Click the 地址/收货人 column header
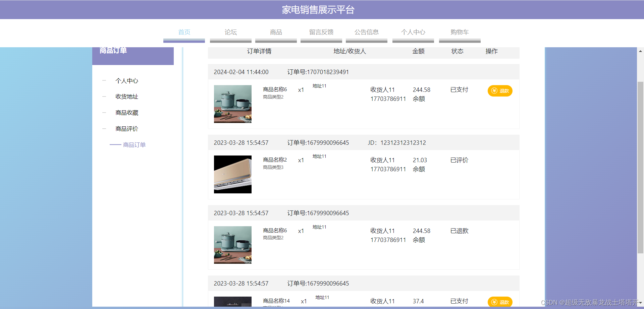This screenshot has width=644, height=309. [x=350, y=51]
